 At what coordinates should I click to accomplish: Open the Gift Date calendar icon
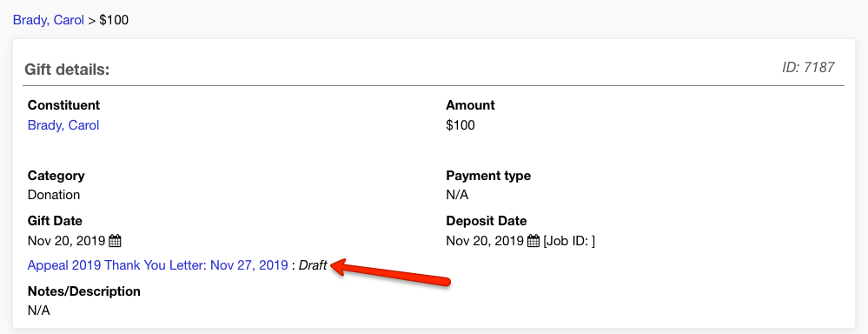(x=115, y=241)
